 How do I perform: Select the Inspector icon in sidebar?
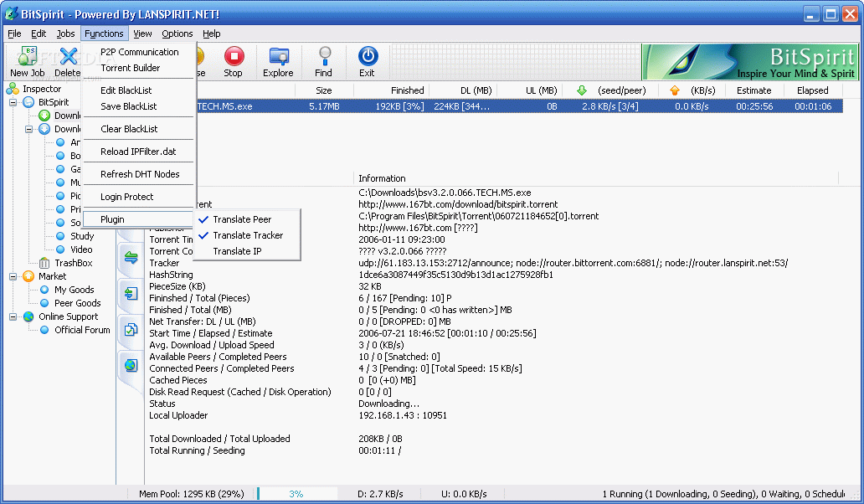[13, 89]
